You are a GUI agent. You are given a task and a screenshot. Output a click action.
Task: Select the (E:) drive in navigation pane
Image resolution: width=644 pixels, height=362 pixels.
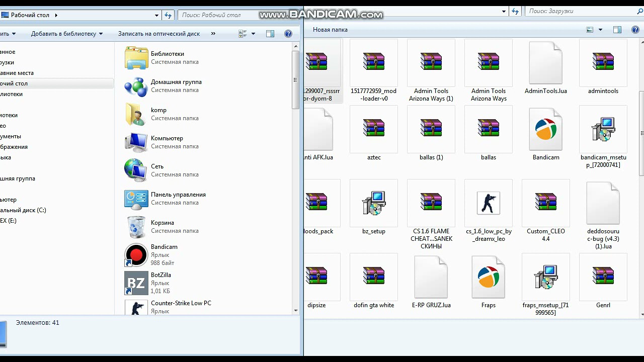tap(8, 221)
